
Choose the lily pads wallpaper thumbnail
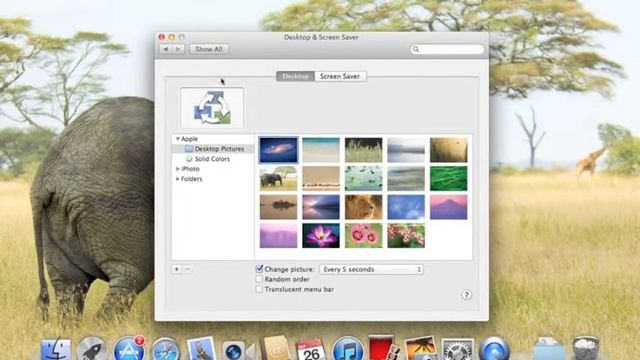coord(363,178)
